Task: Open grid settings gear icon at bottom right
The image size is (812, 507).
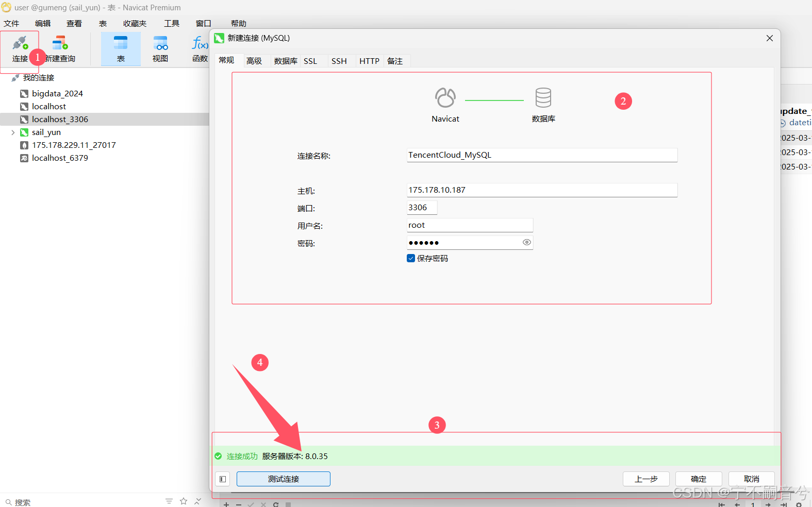Action: click(799, 504)
